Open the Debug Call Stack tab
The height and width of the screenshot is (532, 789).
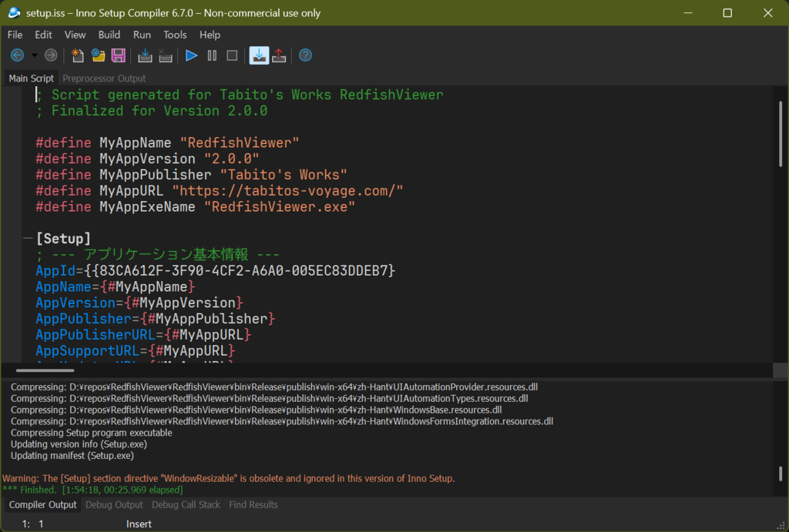pos(186,504)
